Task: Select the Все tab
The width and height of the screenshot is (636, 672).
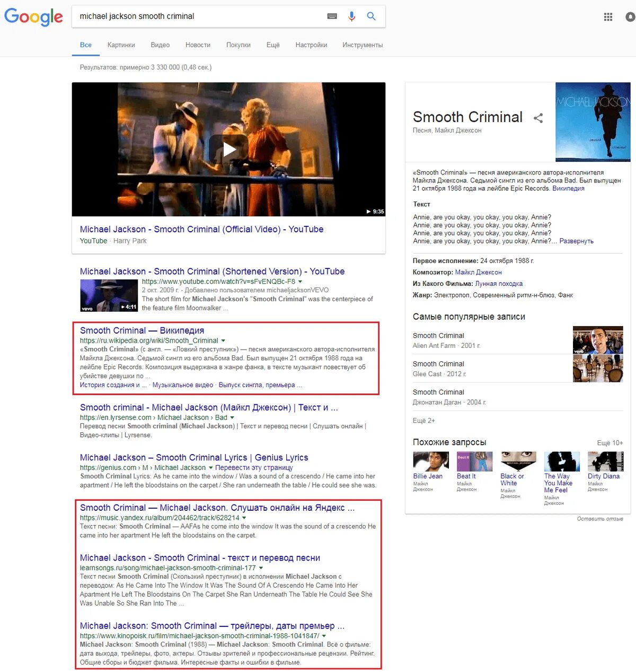Action: click(86, 45)
